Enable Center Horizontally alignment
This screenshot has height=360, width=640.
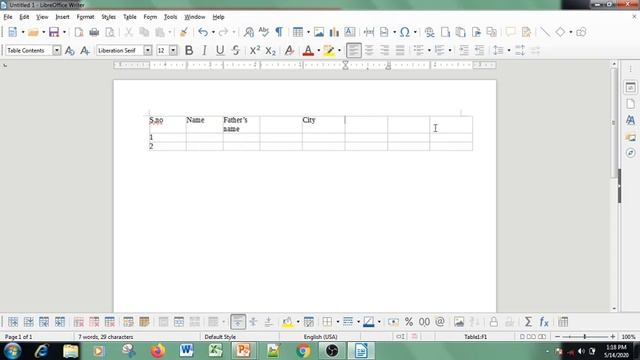(369, 50)
